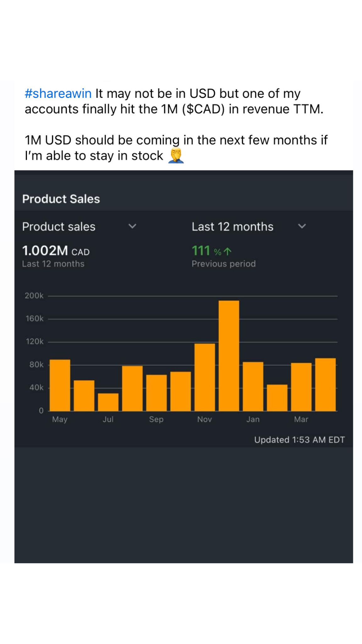Select the shortest bar for July

[108, 402]
